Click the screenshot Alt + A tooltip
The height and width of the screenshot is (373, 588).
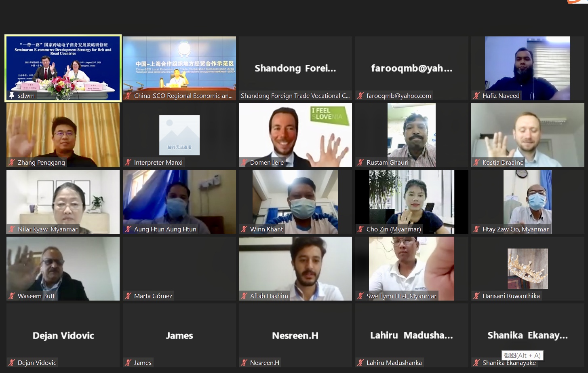pos(522,355)
